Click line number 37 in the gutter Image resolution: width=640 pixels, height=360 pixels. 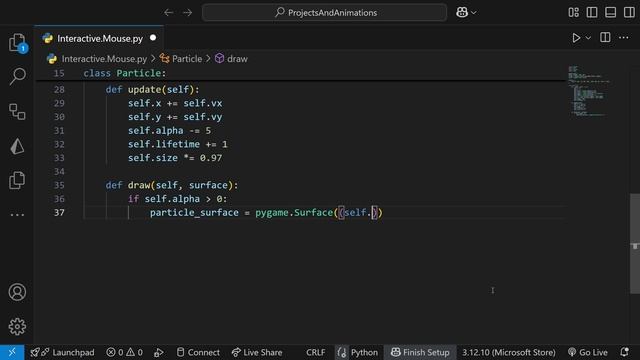[x=59, y=213]
